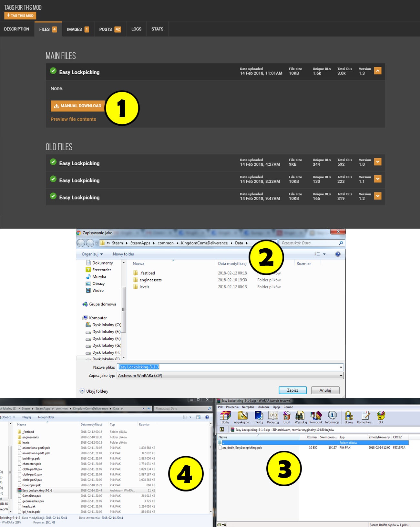Click the forward navigation arrow in save dialog

[x=90, y=243]
